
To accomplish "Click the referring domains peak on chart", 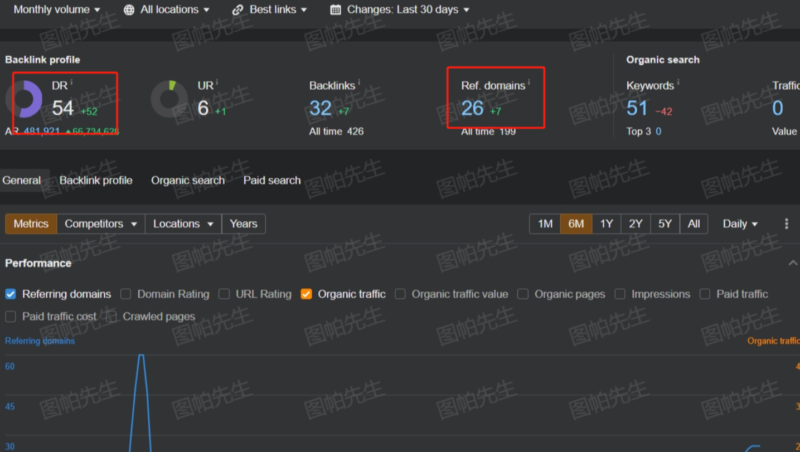I will click(x=141, y=356).
